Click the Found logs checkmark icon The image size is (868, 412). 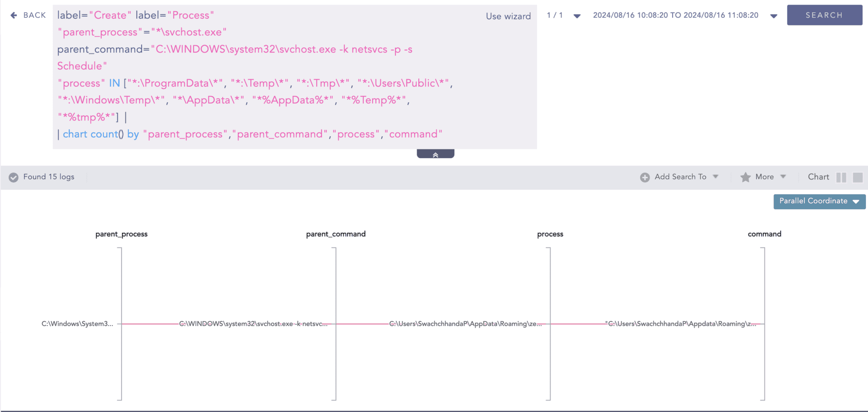(14, 177)
